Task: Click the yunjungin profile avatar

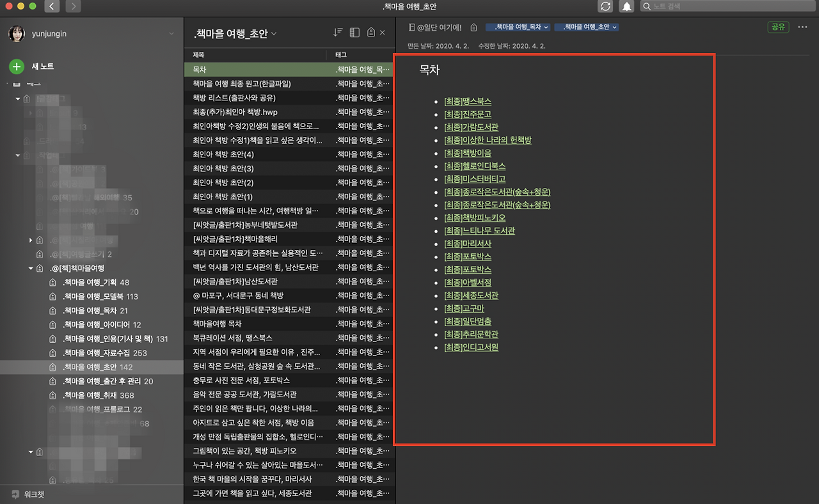Action: (17, 33)
